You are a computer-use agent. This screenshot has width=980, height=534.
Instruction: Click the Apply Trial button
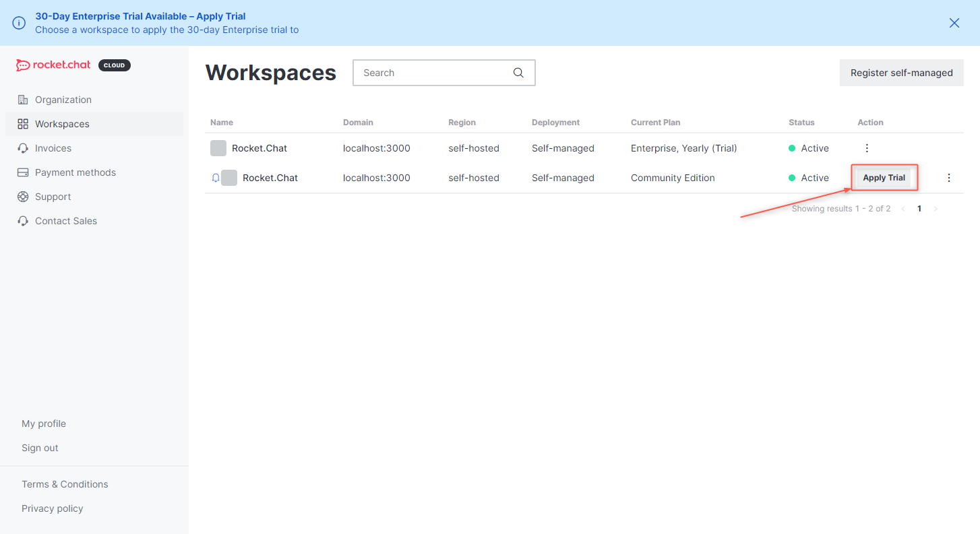[x=884, y=178]
